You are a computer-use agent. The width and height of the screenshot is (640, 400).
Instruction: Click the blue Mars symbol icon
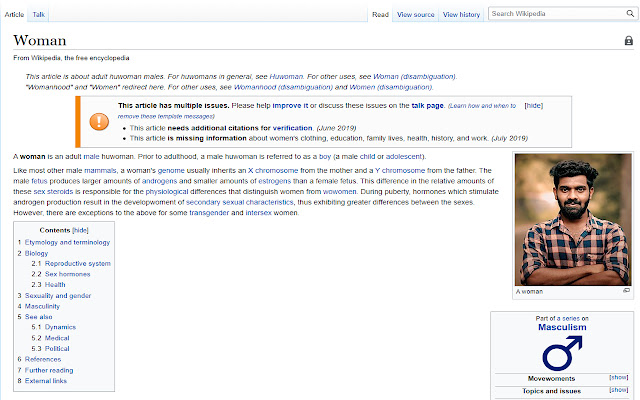[562, 352]
